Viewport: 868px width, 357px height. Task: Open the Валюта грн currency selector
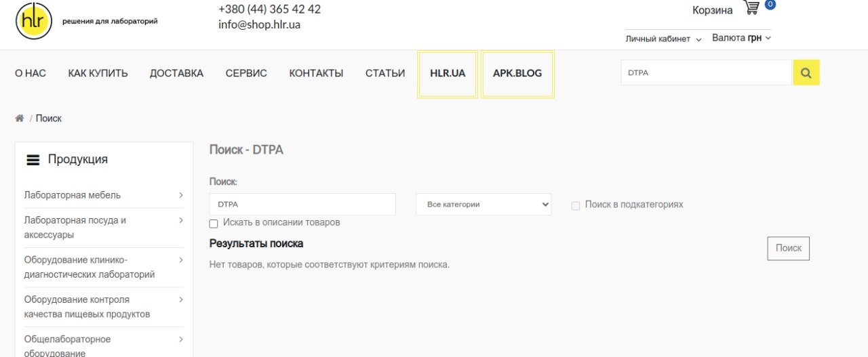pyautogui.click(x=741, y=39)
